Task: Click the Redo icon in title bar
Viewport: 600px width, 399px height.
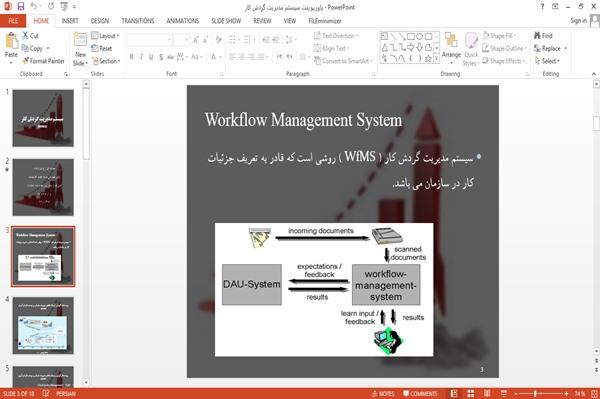Action: 51,7
